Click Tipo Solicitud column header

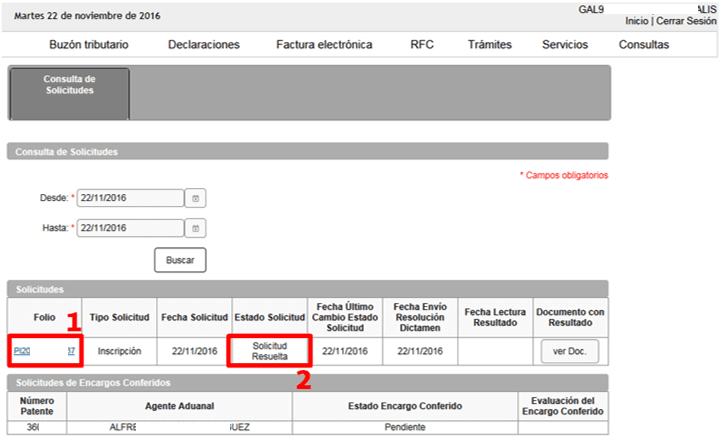(x=119, y=317)
